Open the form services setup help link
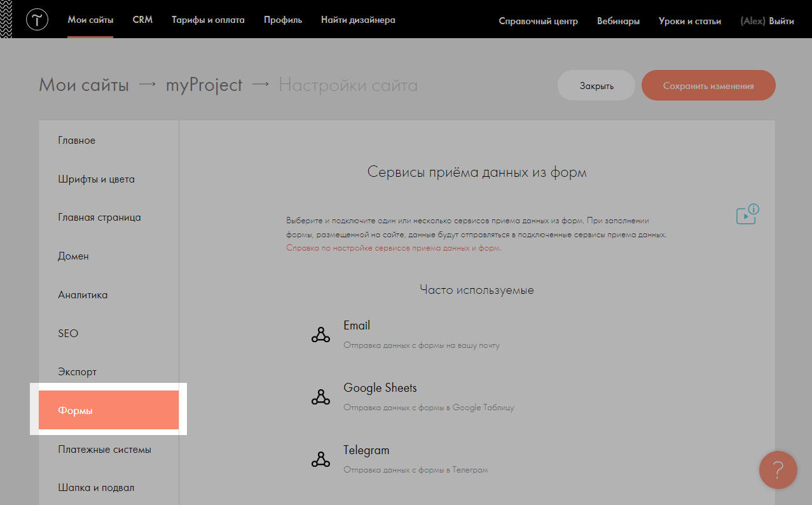The width and height of the screenshot is (812, 505). pyautogui.click(x=393, y=248)
